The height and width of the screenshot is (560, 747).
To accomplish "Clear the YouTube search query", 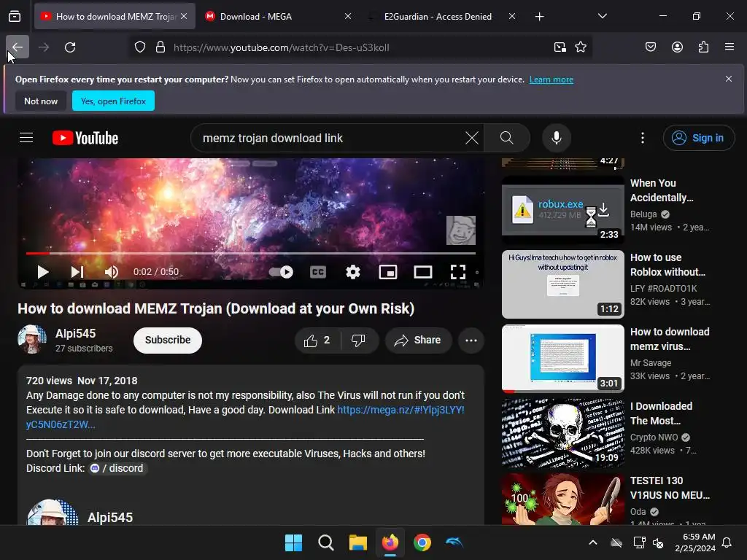I will click(472, 138).
